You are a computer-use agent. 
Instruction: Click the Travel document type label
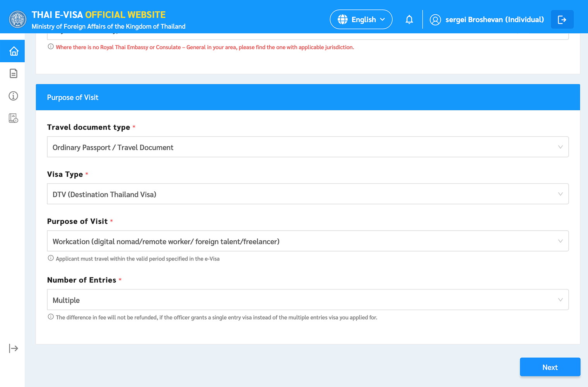pos(89,127)
